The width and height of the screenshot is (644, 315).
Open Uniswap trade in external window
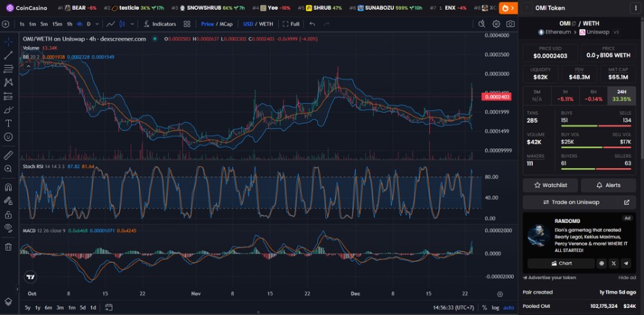[627, 202]
